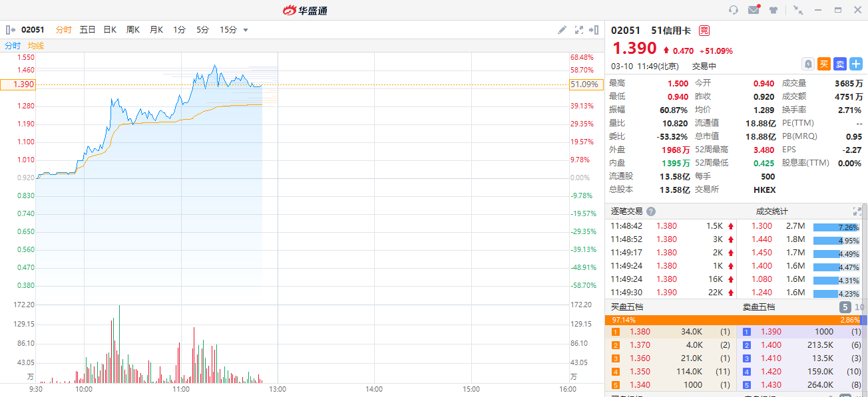Expand the chart to fullscreen
Viewport: 868px width, 397px height.
pos(578,30)
